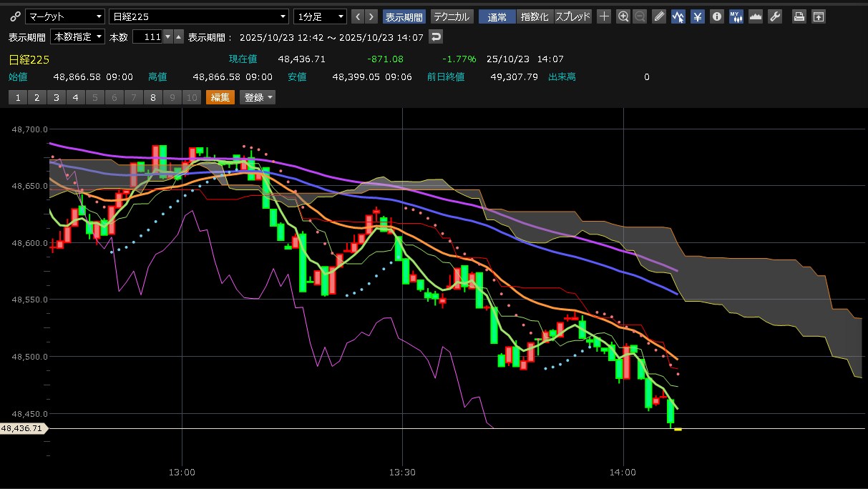Select the pencil drawing tool
The width and height of the screenshot is (868, 489).
[x=659, y=16]
